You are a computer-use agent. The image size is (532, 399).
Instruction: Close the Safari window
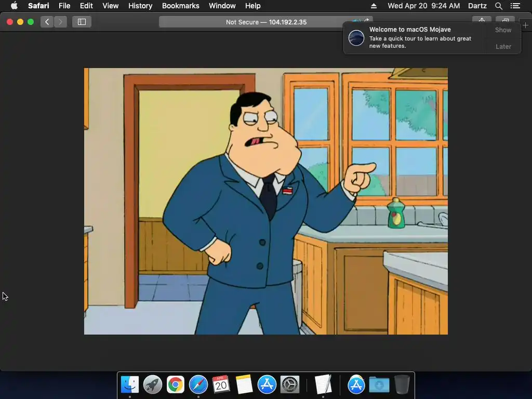[10, 22]
